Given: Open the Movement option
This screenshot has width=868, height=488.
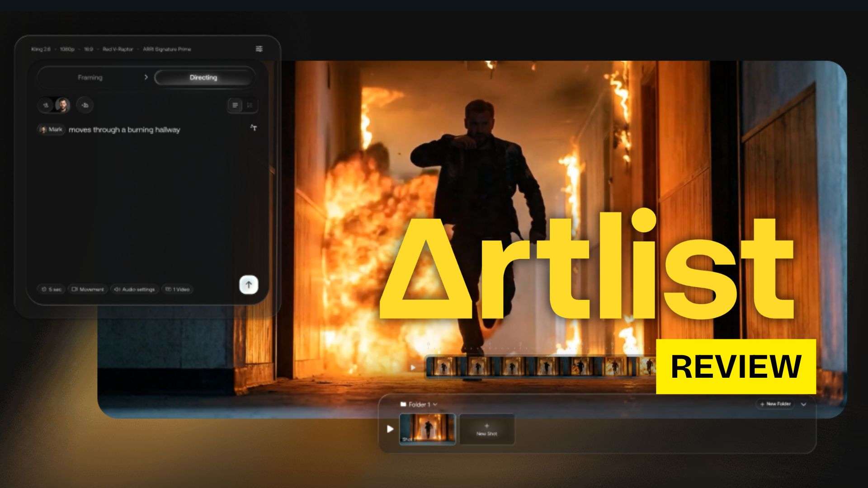Looking at the screenshot, I should pyautogui.click(x=88, y=289).
